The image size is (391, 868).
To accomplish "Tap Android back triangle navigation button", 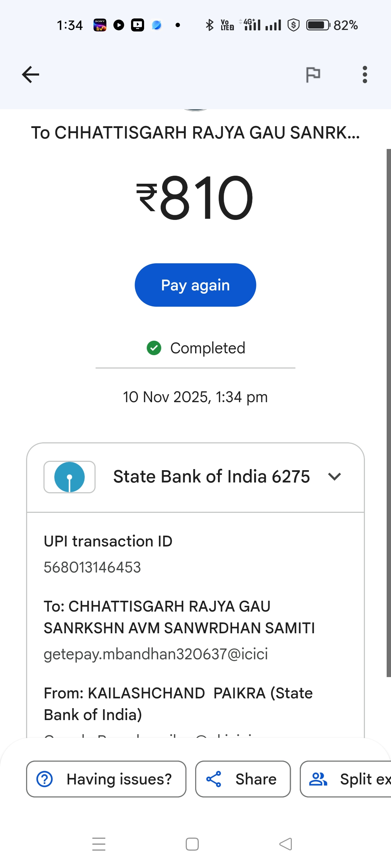I will click(286, 844).
